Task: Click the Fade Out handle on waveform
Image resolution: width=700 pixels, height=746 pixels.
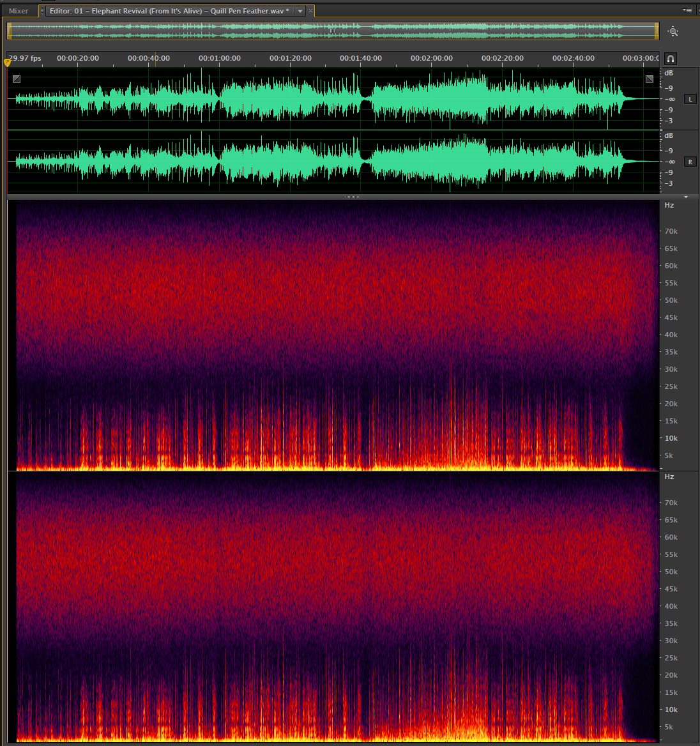Action: (650, 79)
